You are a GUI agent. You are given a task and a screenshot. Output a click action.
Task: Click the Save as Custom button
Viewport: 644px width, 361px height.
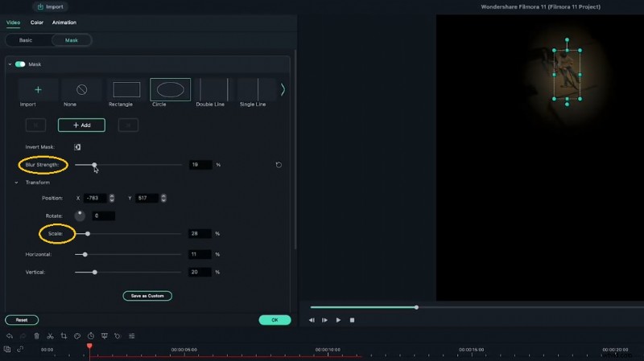(147, 296)
